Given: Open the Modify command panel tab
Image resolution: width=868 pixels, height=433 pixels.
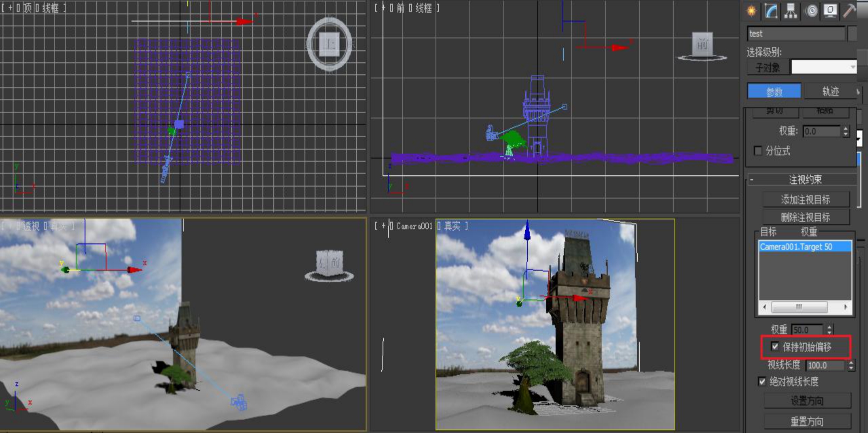Looking at the screenshot, I should [x=771, y=10].
